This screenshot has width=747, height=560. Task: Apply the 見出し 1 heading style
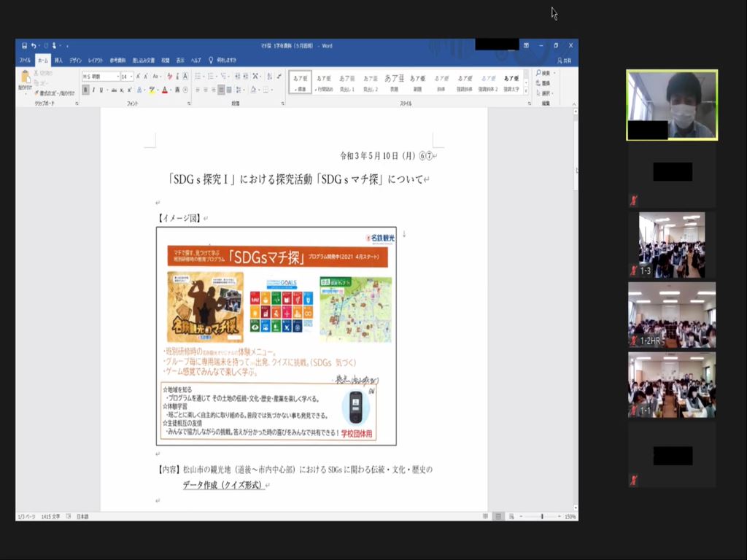coord(347,82)
